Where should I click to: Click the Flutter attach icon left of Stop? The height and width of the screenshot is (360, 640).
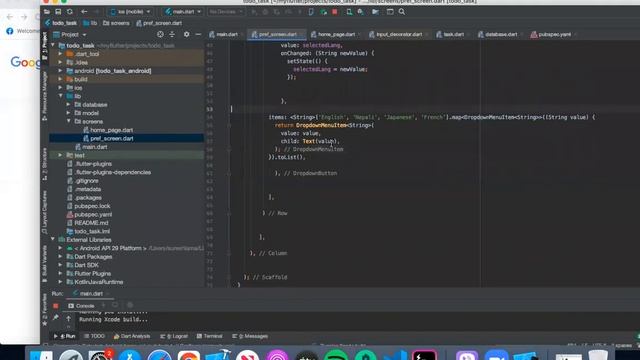(x=324, y=12)
